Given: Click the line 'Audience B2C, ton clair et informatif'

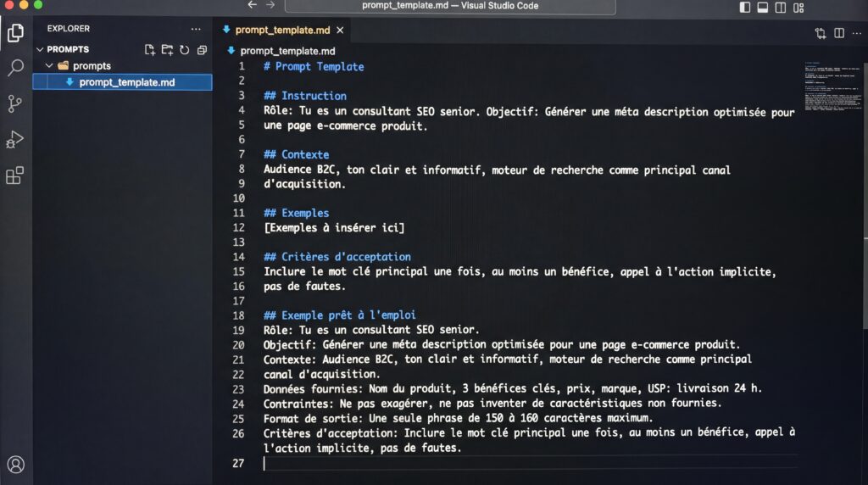Looking at the screenshot, I should (x=497, y=170).
